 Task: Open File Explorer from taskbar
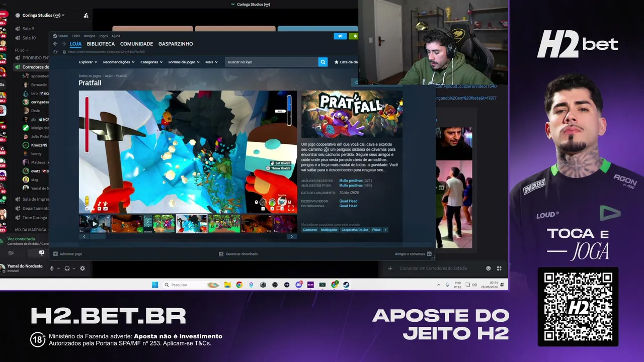pos(227,285)
